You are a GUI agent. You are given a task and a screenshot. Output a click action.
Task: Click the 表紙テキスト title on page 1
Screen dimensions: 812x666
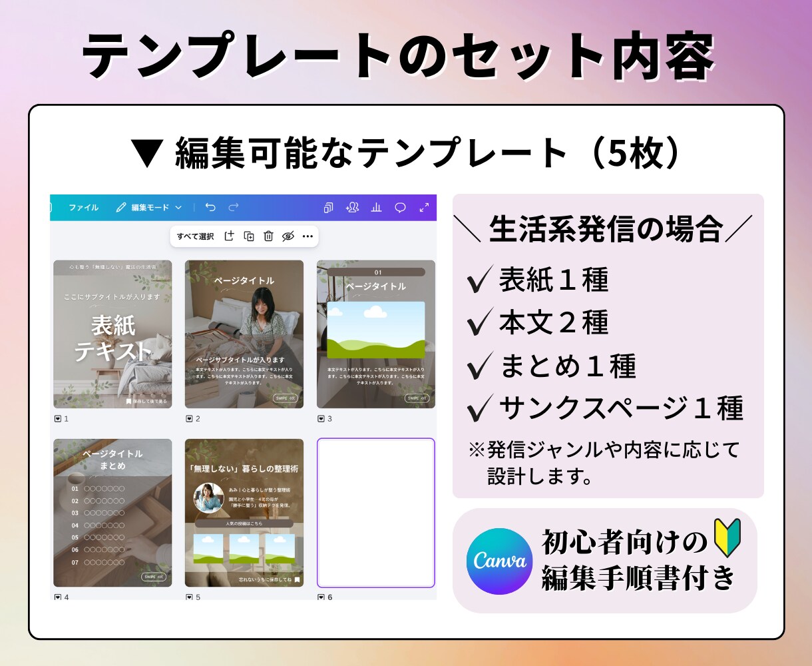point(112,338)
